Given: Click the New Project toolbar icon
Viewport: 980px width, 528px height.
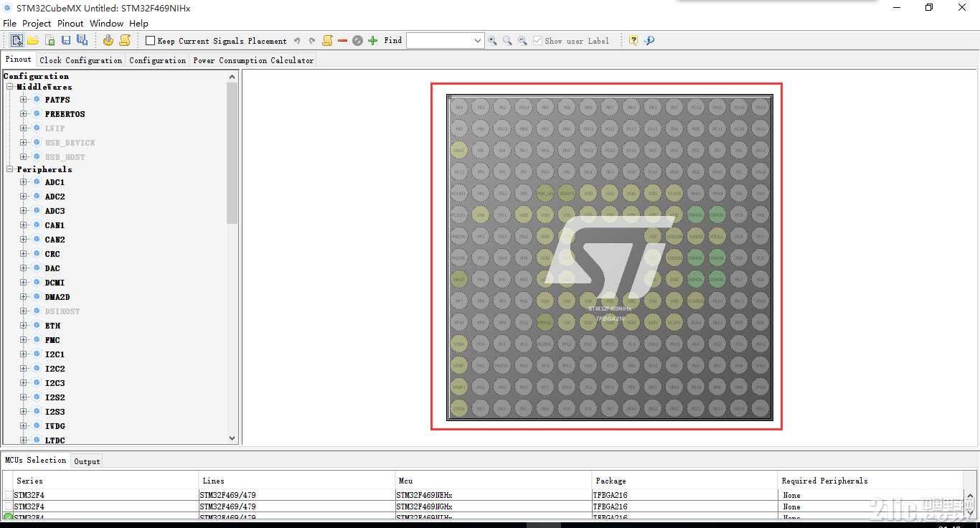Looking at the screenshot, I should (x=17, y=40).
